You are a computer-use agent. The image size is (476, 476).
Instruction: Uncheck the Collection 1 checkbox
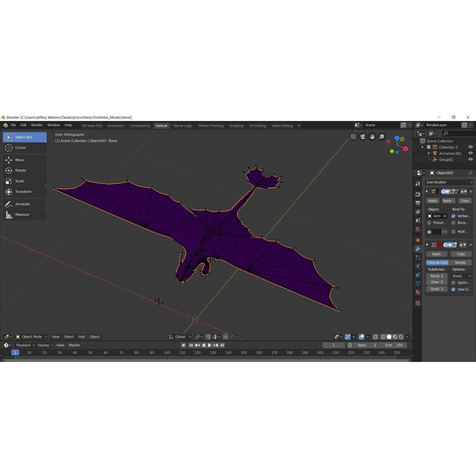pos(429,147)
